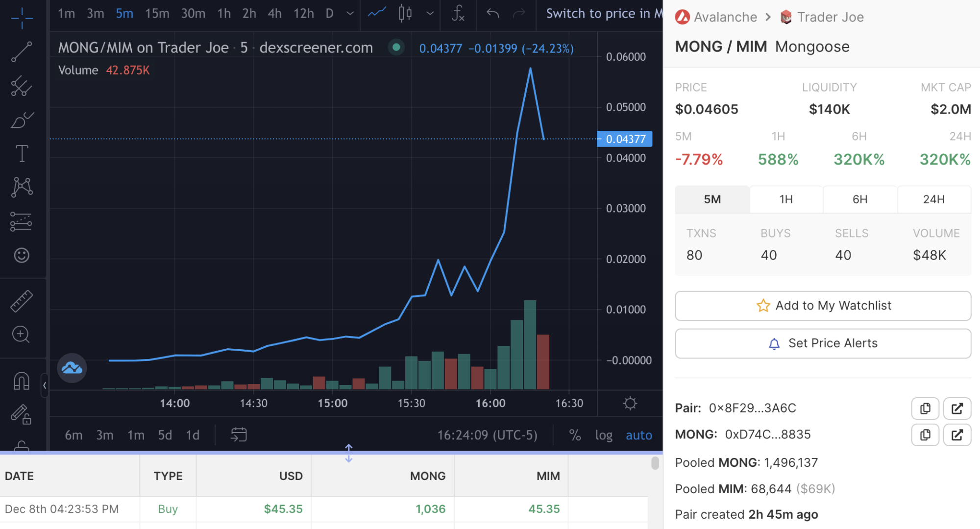Select the ruler measure tool
The width and height of the screenshot is (980, 529).
click(x=22, y=301)
